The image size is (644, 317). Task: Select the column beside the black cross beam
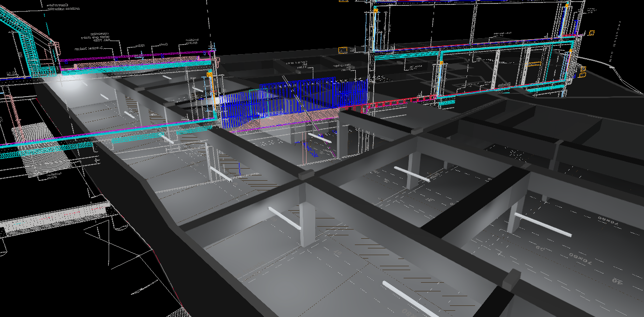(x=514, y=218)
